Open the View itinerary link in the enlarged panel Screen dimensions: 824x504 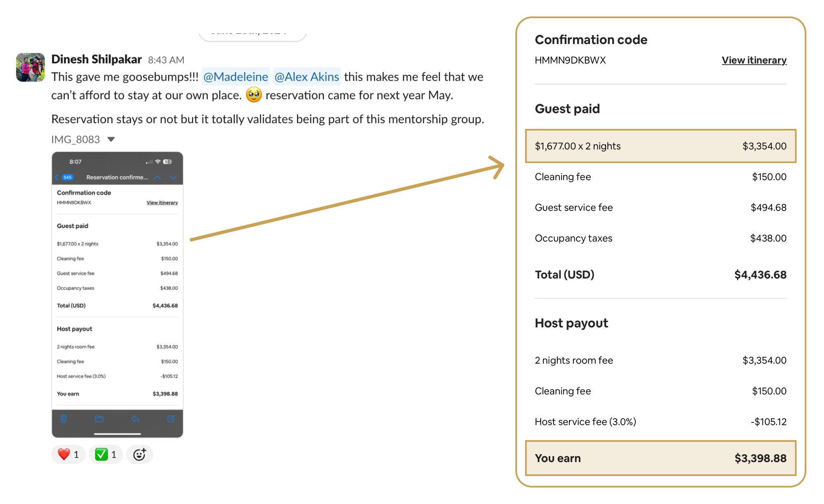pyautogui.click(x=754, y=60)
